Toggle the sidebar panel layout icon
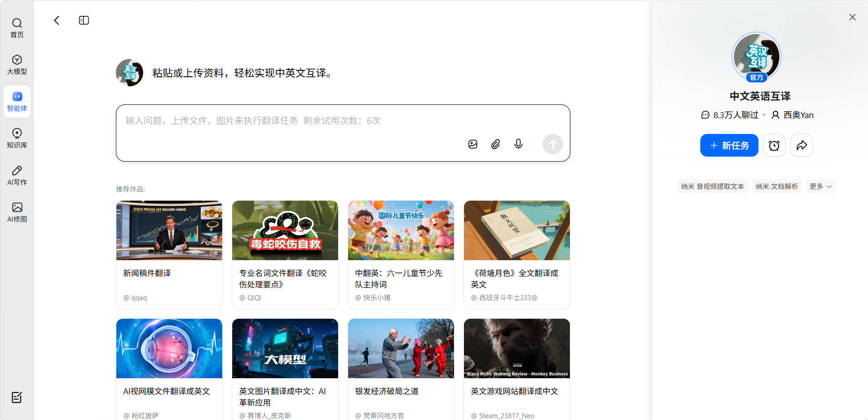The height and width of the screenshot is (420, 868). click(84, 20)
